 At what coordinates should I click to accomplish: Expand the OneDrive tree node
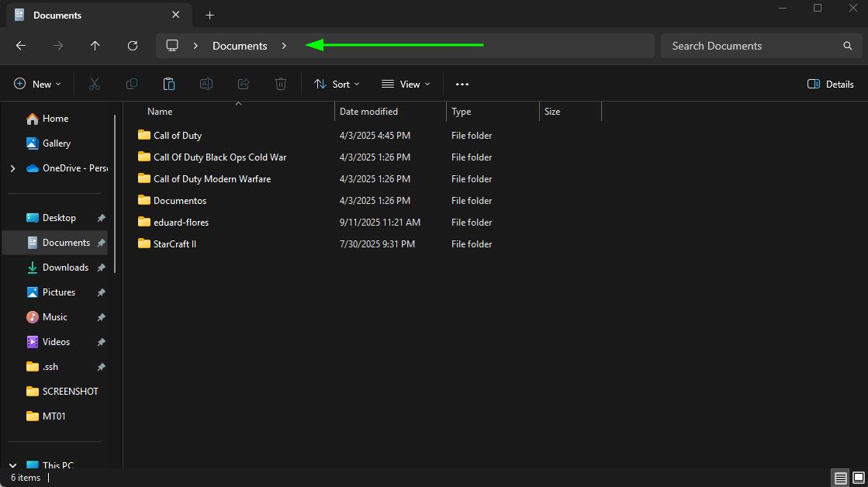point(12,168)
